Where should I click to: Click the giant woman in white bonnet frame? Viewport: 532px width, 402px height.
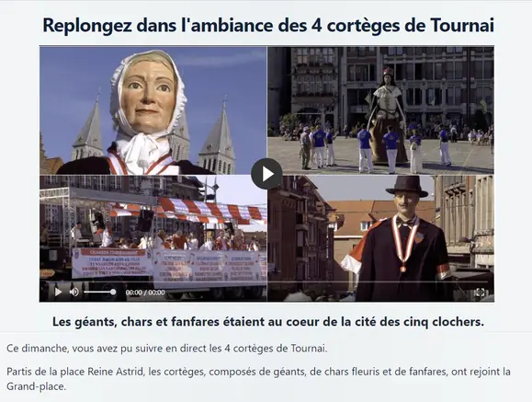pos(153,110)
